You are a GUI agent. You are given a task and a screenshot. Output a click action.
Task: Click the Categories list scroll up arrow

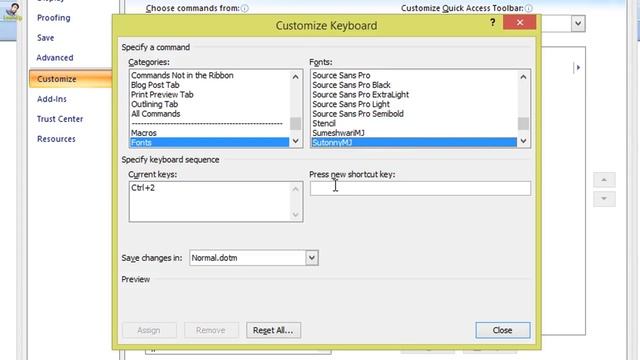[x=296, y=77]
